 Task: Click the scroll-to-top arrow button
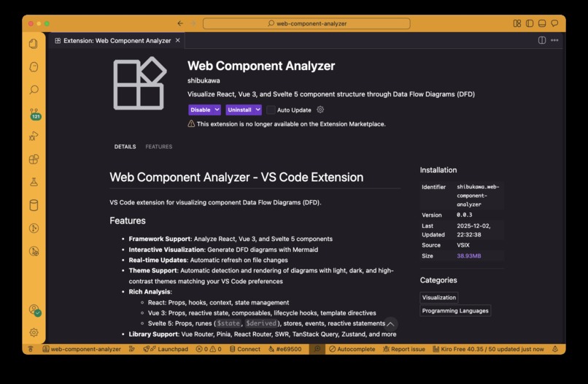[390, 324]
